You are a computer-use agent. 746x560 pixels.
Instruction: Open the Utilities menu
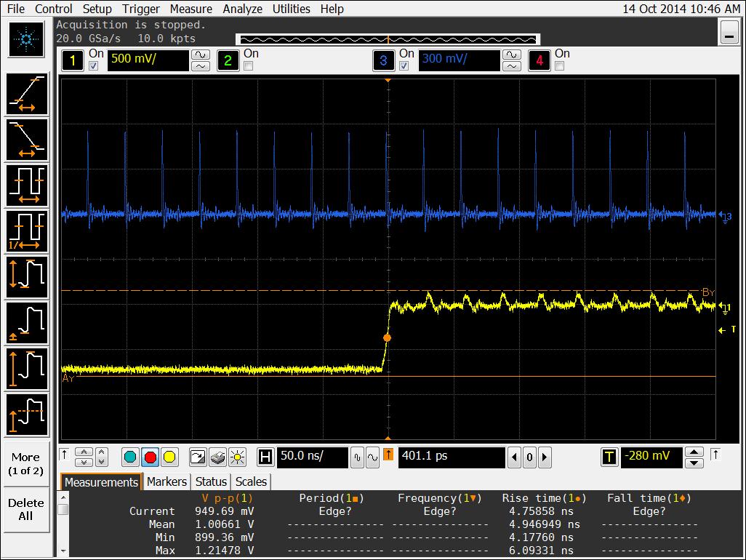291,9
